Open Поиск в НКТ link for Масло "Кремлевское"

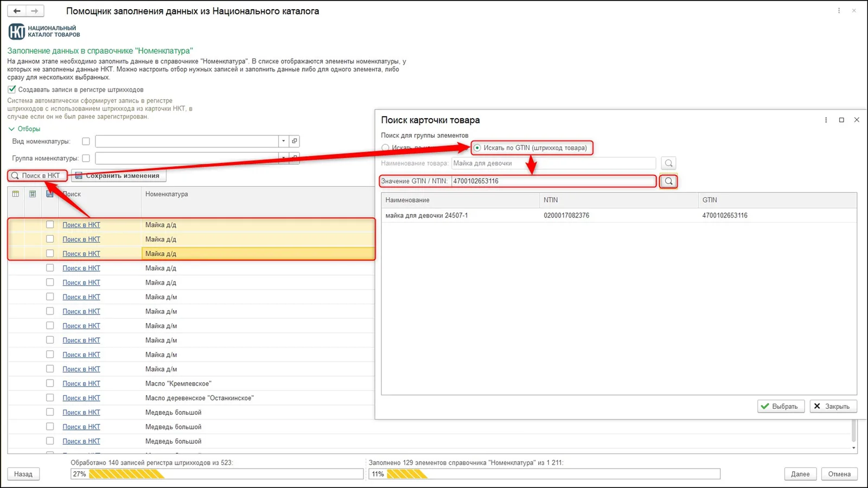pyautogui.click(x=81, y=383)
